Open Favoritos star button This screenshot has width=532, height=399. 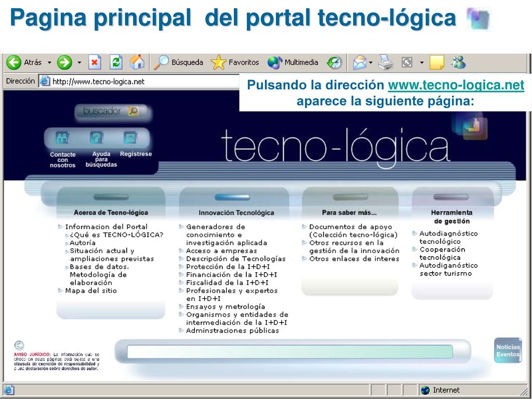pos(235,62)
